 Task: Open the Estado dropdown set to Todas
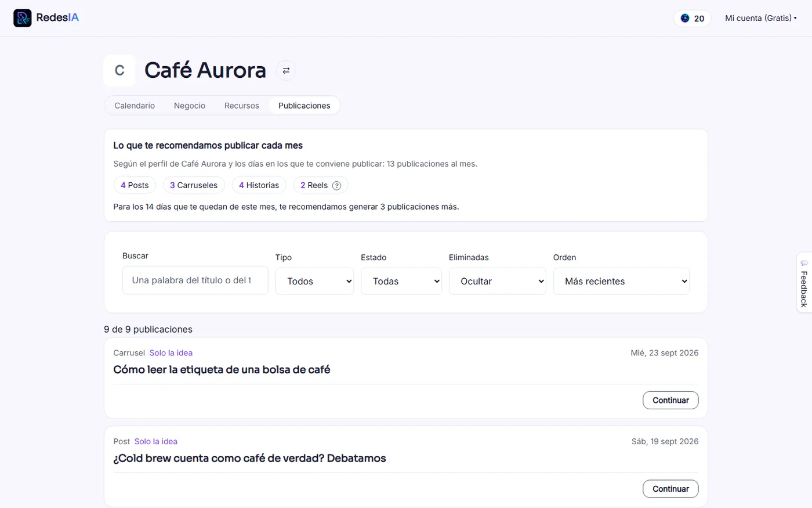(x=401, y=281)
